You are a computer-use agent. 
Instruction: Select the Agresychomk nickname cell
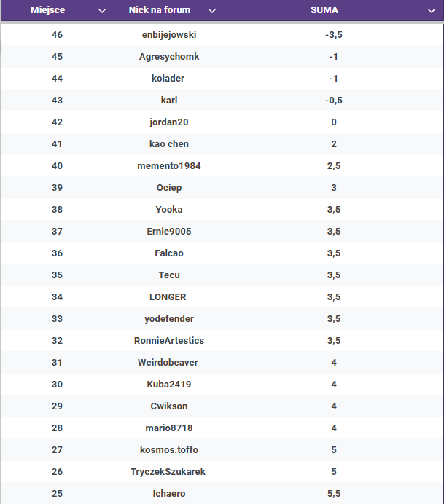click(x=169, y=57)
